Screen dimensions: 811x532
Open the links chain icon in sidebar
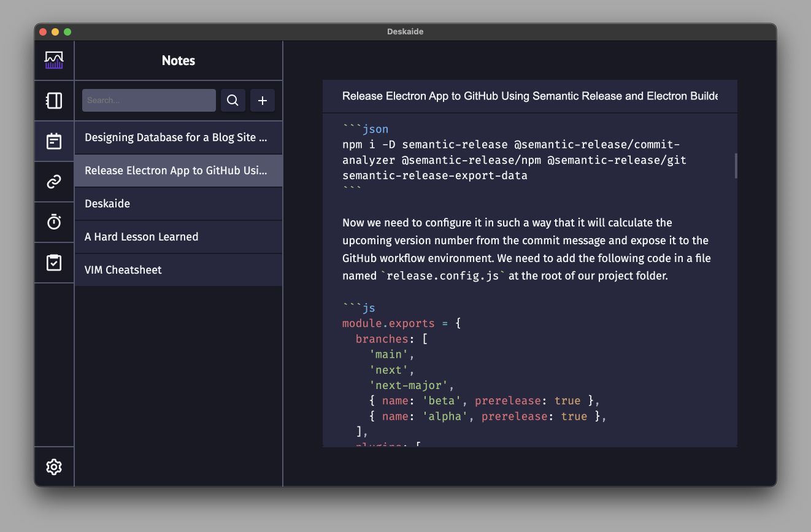pyautogui.click(x=54, y=182)
